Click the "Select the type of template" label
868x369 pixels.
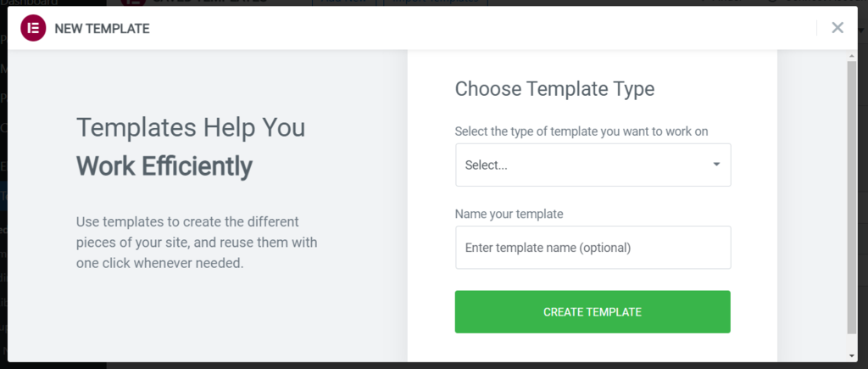point(581,131)
